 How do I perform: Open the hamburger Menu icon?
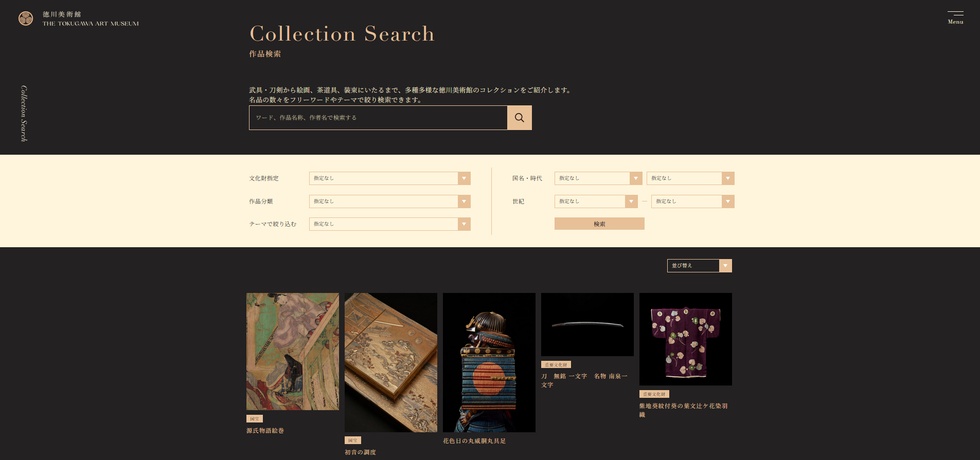click(955, 17)
